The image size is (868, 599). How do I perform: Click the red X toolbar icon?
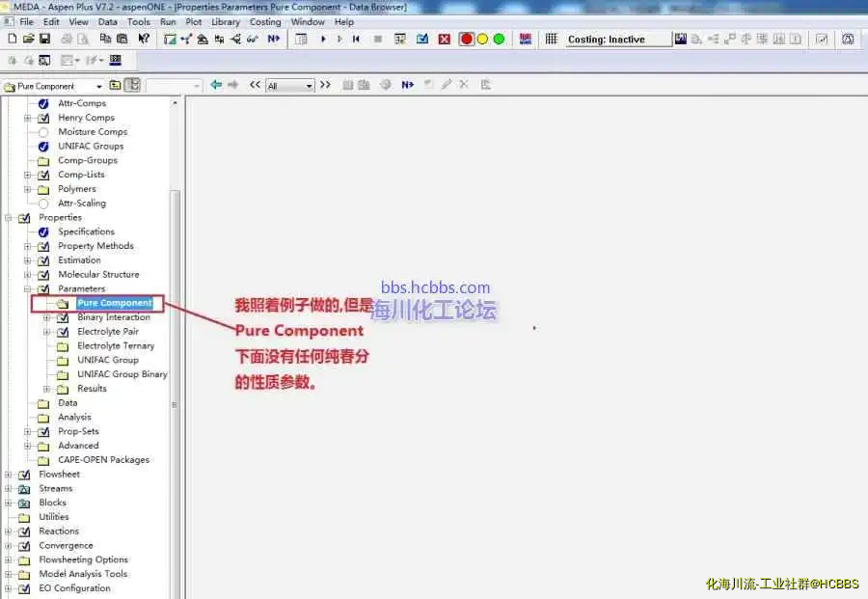coord(444,39)
